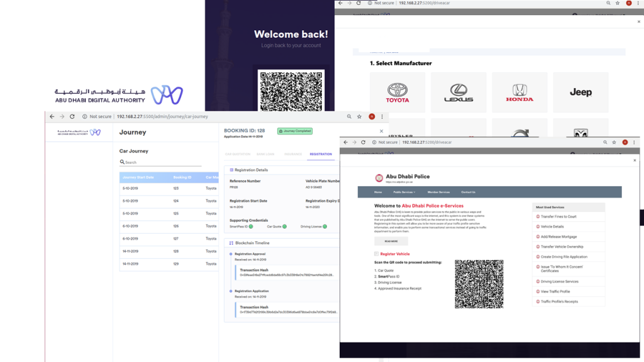Image resolution: width=644 pixels, height=362 pixels.
Task: Click forward arrow in Journey admin browser
Action: click(62, 116)
